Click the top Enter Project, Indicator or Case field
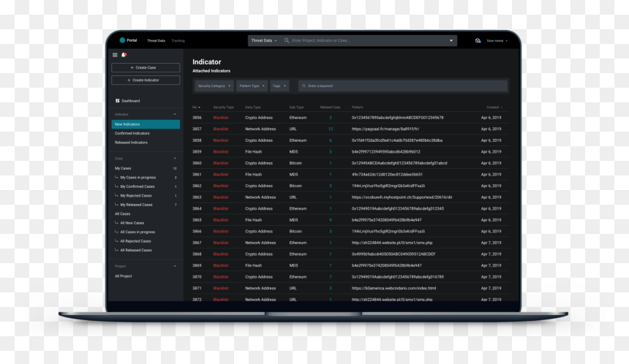This screenshot has width=629, height=364. pos(367,40)
